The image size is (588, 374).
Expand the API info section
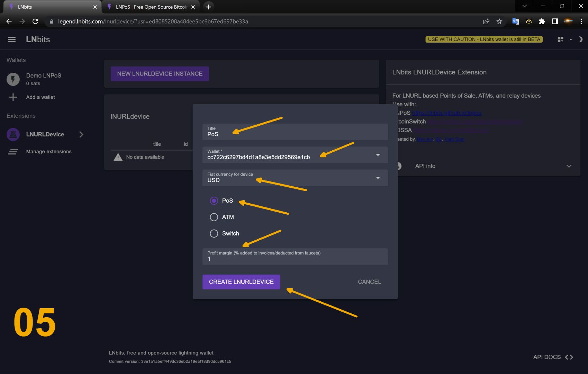(x=569, y=166)
